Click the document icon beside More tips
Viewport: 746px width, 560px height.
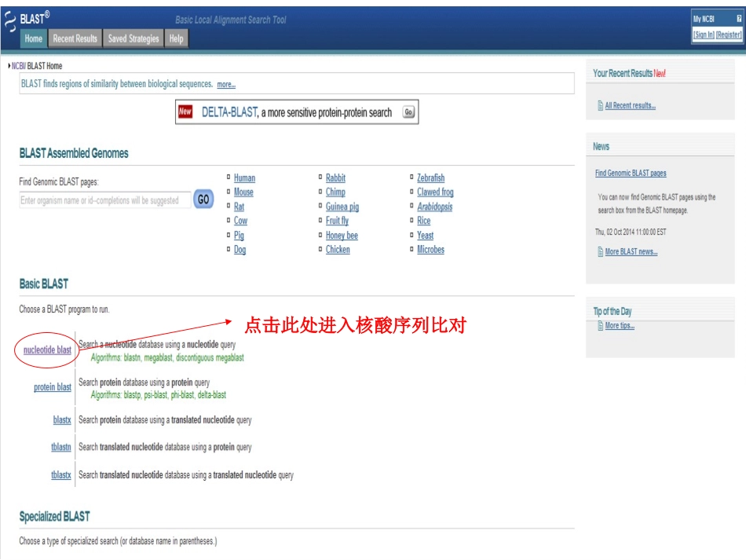[601, 325]
